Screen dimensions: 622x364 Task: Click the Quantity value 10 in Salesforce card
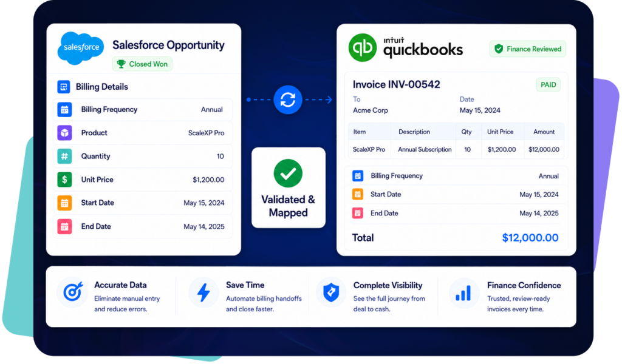coord(220,157)
